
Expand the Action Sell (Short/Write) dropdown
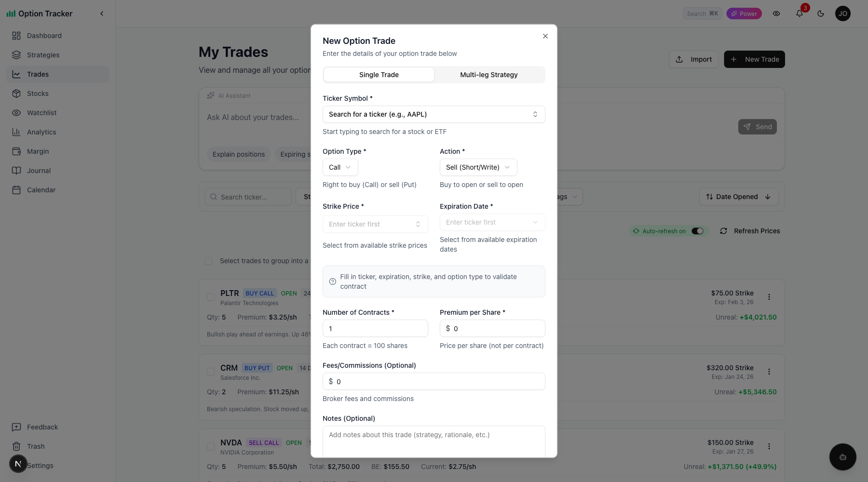click(x=478, y=167)
